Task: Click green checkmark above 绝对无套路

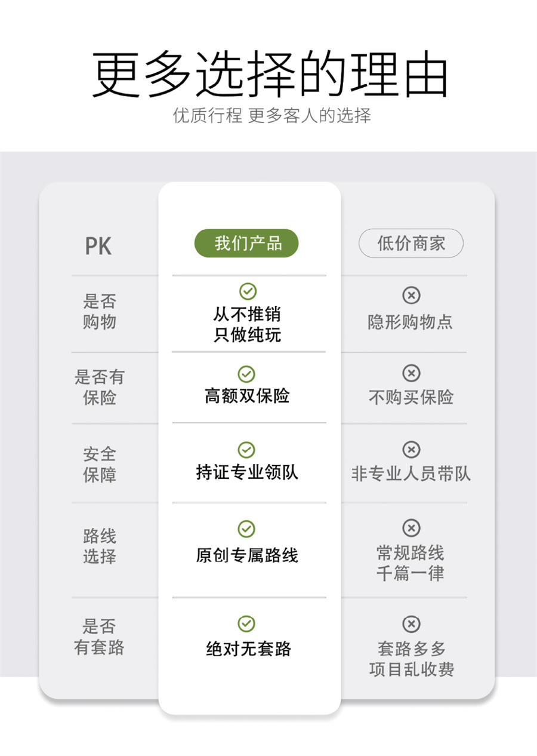Action: [246, 623]
